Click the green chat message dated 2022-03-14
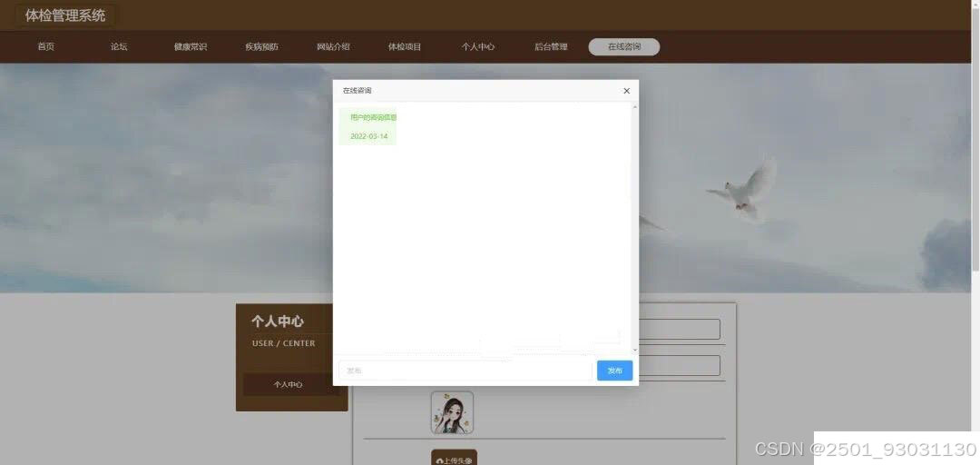Image resolution: width=980 pixels, height=465 pixels. tap(367, 126)
